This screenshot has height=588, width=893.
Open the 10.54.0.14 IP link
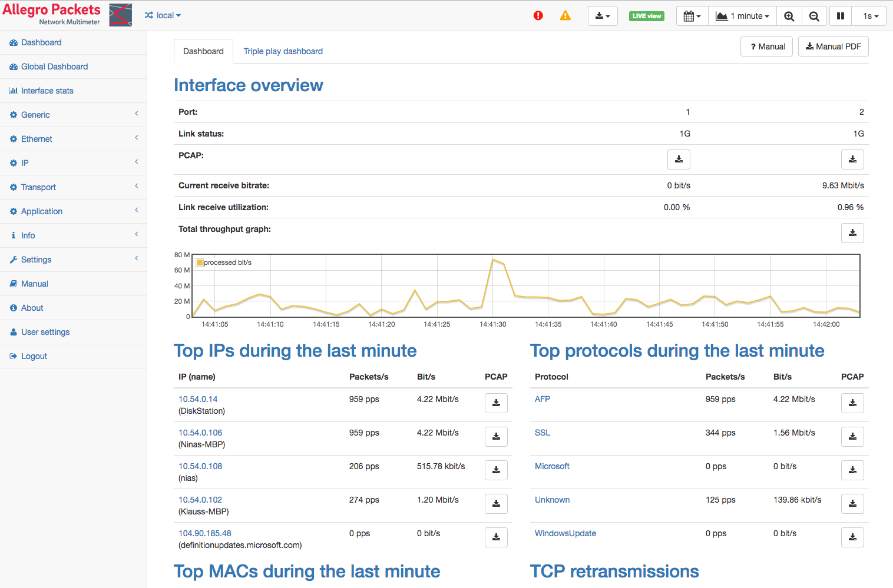pyautogui.click(x=198, y=399)
